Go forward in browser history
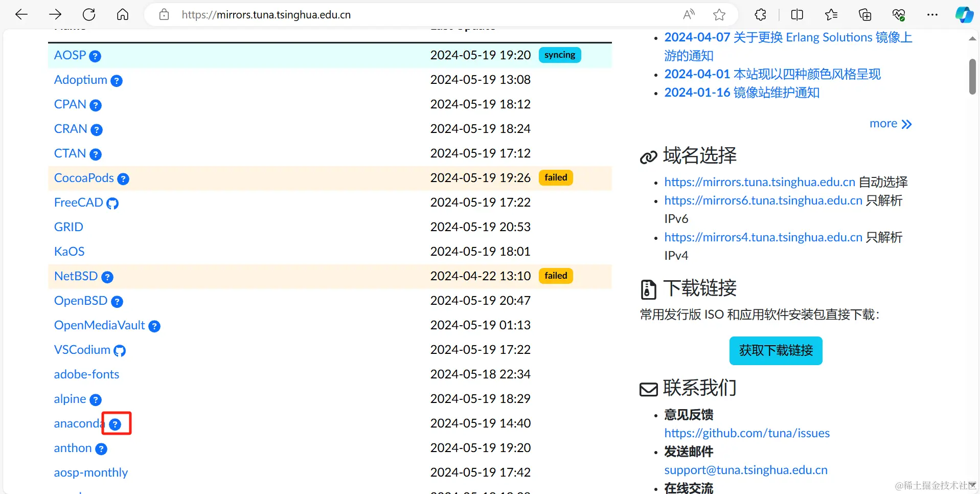980x494 pixels. pyautogui.click(x=55, y=14)
